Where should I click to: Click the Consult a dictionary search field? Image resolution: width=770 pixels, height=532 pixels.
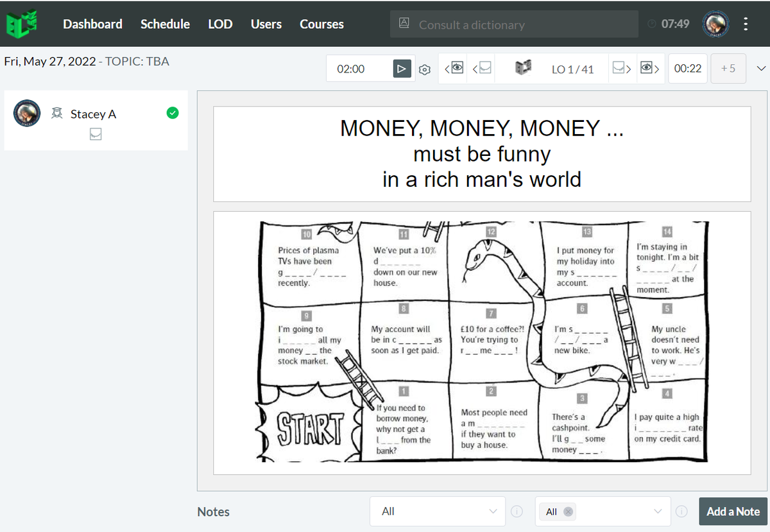[514, 24]
